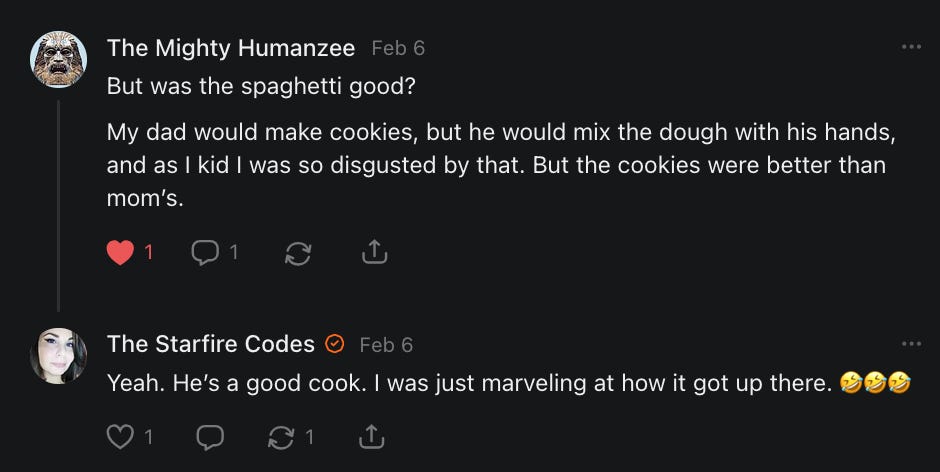Image resolution: width=940 pixels, height=472 pixels.
Task: Click The Mighty Humanzee username
Action: tap(230, 48)
